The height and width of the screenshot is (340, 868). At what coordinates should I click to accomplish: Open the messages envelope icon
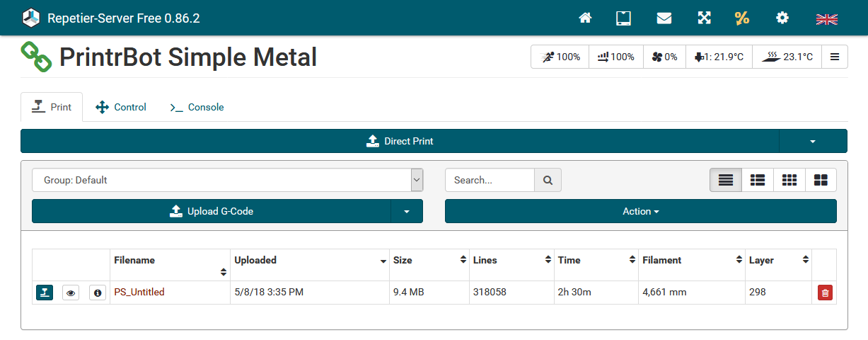pos(664,18)
